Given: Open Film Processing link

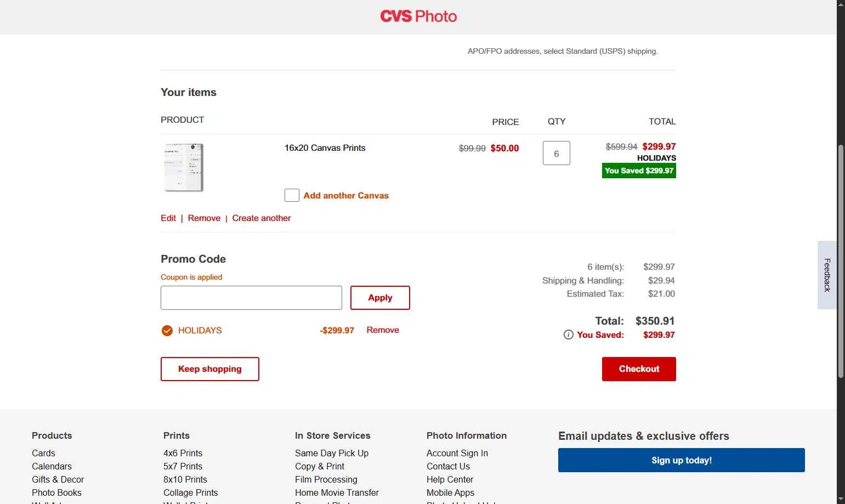Looking at the screenshot, I should point(326,480).
